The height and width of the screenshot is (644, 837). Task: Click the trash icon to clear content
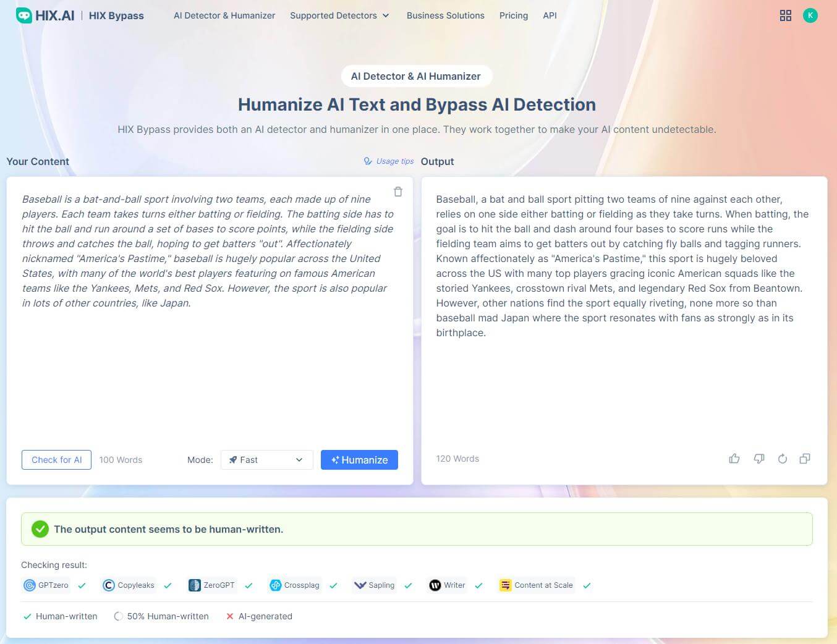[x=398, y=192]
